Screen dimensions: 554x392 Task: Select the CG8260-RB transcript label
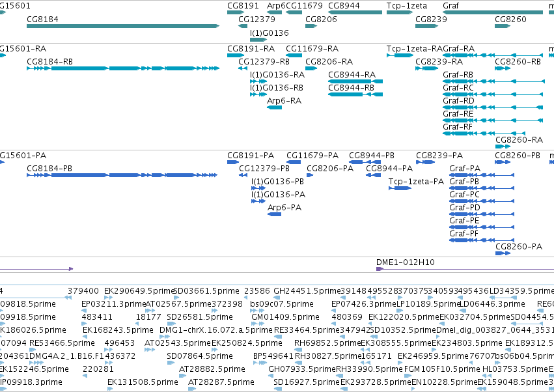(518, 61)
